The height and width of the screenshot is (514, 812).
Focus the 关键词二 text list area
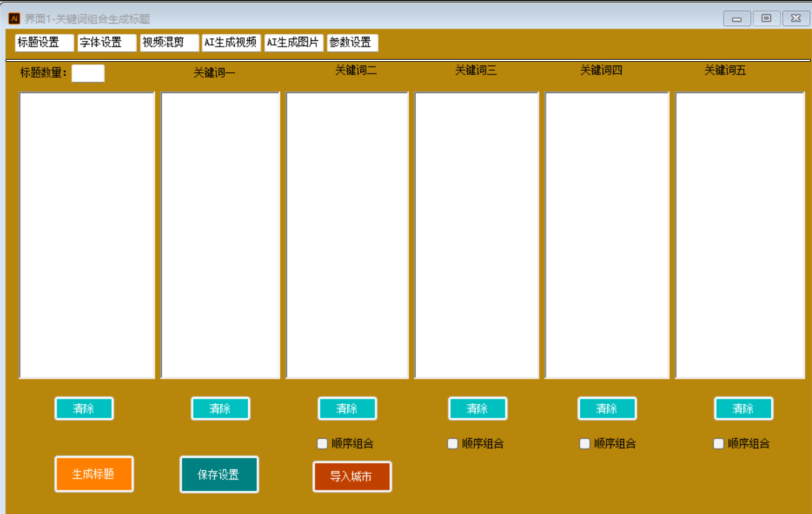click(347, 235)
